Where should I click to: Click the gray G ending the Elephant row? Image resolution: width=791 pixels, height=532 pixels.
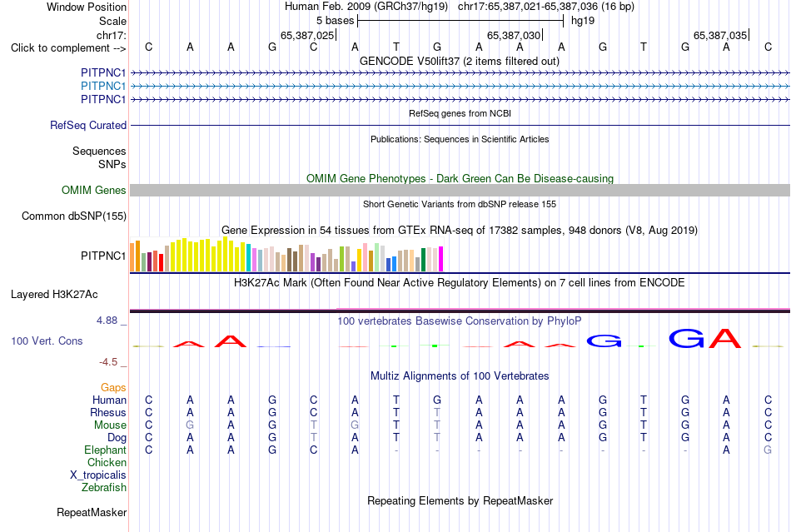click(x=768, y=450)
